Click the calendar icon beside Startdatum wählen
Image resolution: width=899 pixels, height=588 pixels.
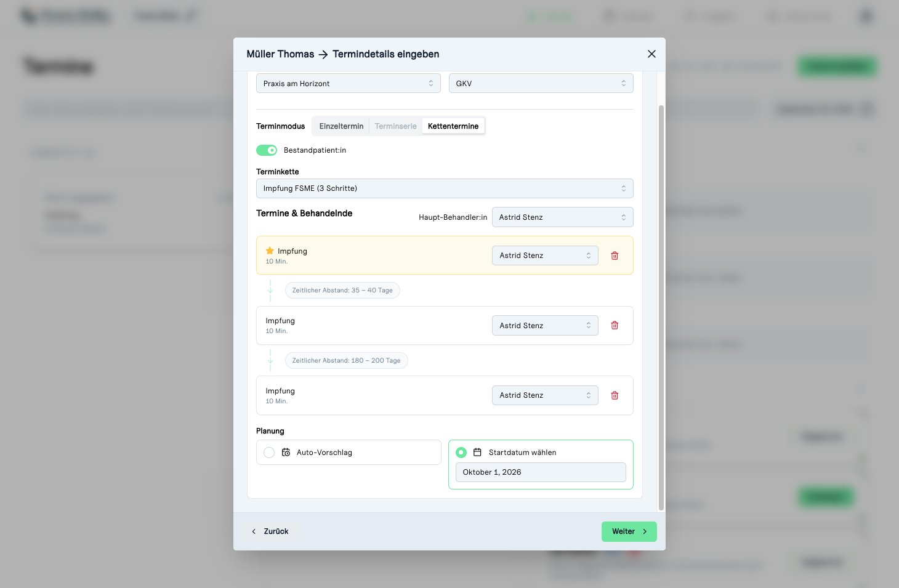coord(477,452)
